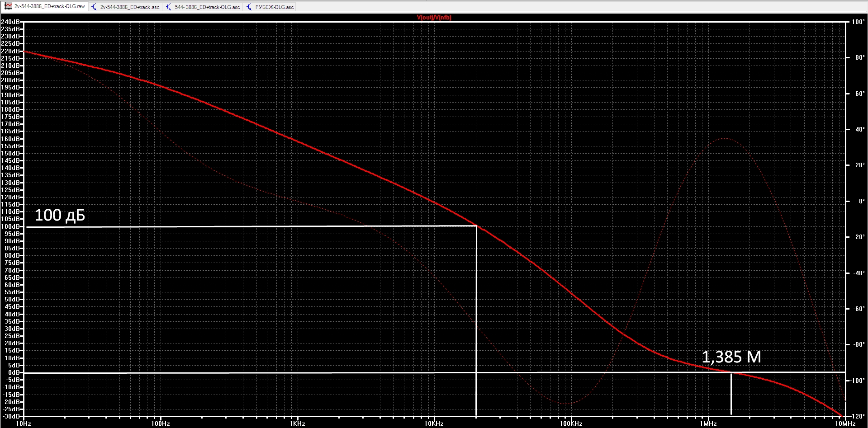The width and height of the screenshot is (868, 428).
Task: Click the 200dB gain axis label
Action: pos(10,80)
